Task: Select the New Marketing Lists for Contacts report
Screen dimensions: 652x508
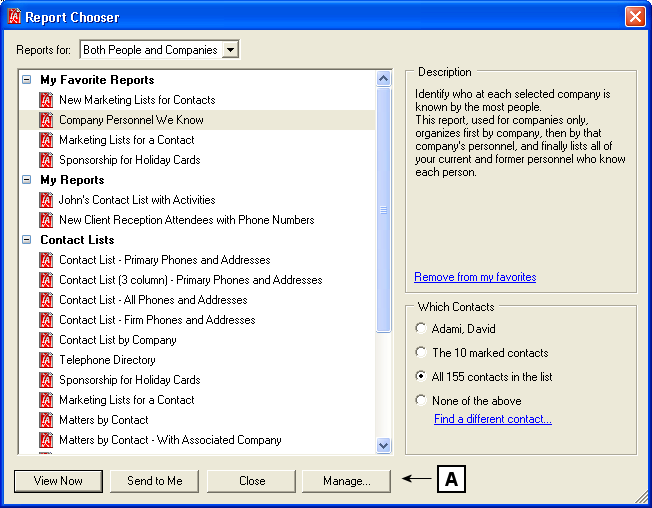Action: [137, 100]
